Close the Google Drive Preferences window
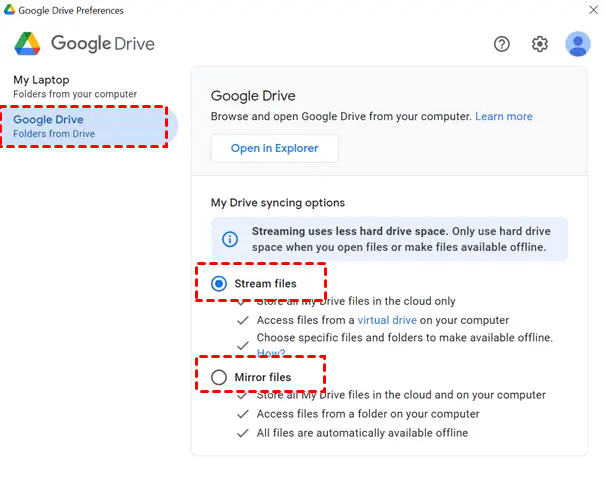The image size is (605, 479). (x=594, y=10)
